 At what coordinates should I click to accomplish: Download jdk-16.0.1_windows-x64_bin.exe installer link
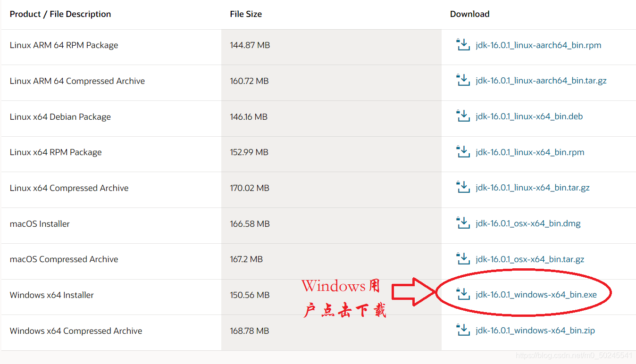coord(536,295)
